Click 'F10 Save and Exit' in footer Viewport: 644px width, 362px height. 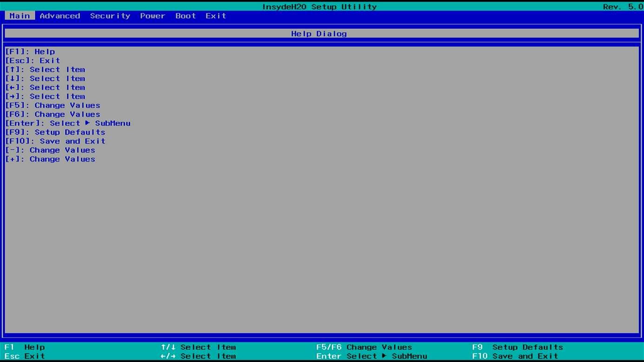point(515,356)
